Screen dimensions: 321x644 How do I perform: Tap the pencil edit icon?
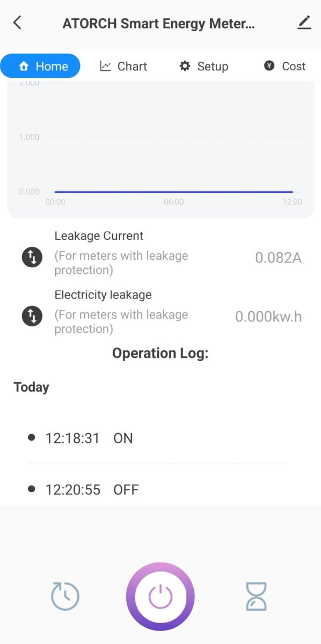(x=304, y=23)
